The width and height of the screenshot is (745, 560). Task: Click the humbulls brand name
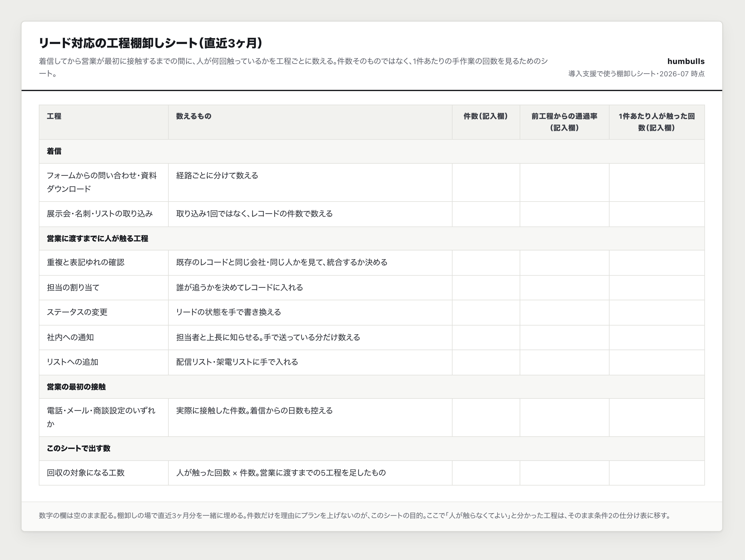tap(686, 61)
